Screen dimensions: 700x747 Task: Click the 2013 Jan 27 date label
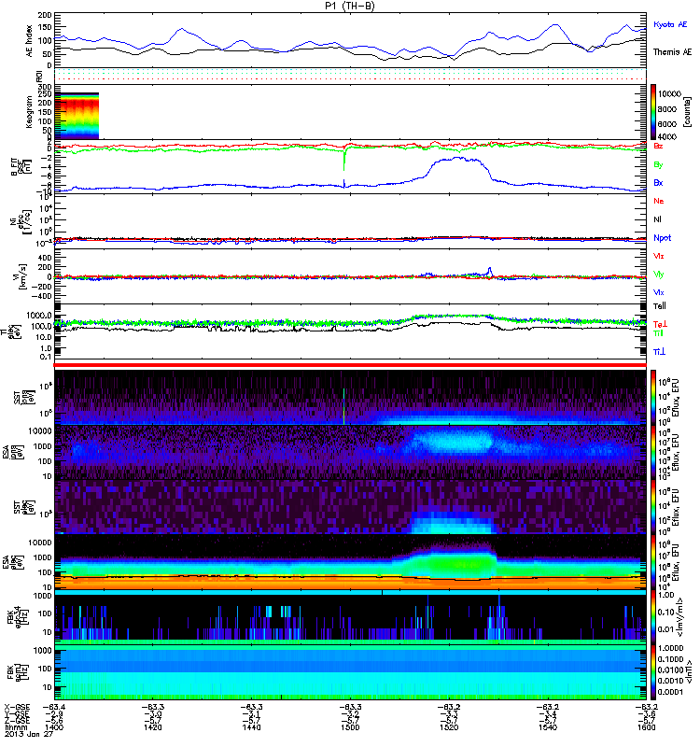point(29,735)
